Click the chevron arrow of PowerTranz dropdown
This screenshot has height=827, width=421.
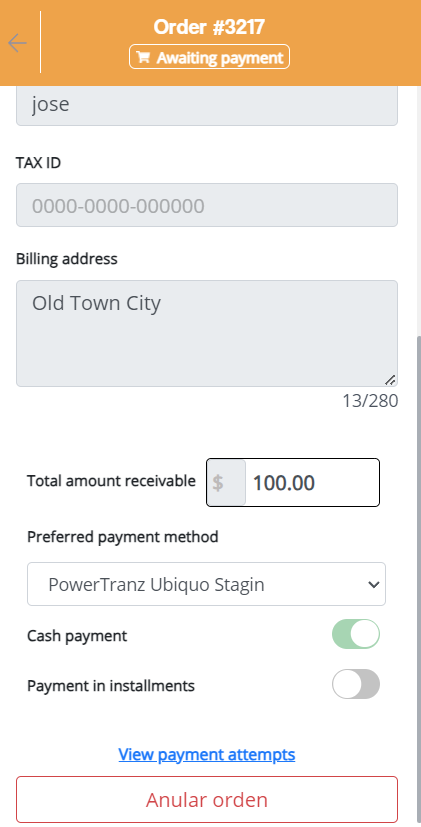point(374,584)
